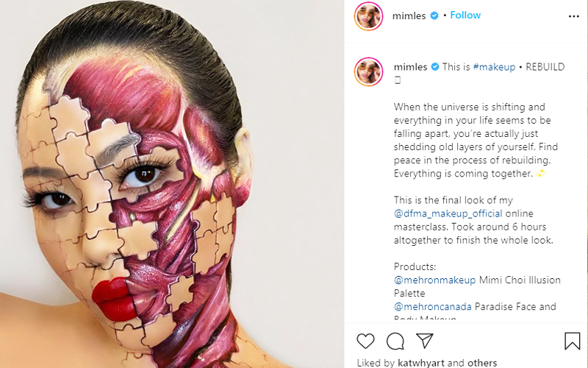Click the profile avatar beside the caption
Image resolution: width=588 pixels, height=368 pixels.
tap(368, 71)
